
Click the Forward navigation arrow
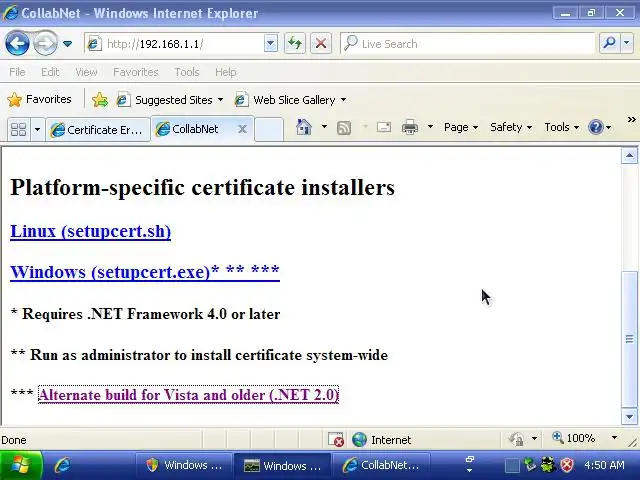tap(45, 43)
